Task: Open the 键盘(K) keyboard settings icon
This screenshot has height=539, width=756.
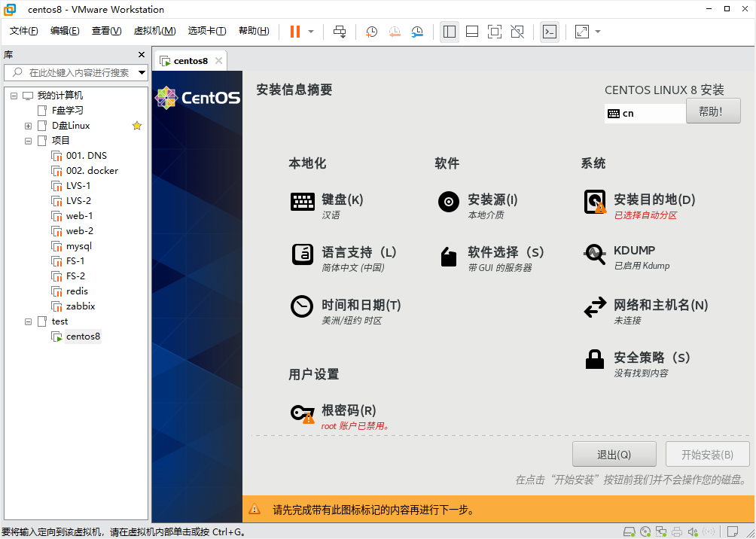Action: click(302, 202)
